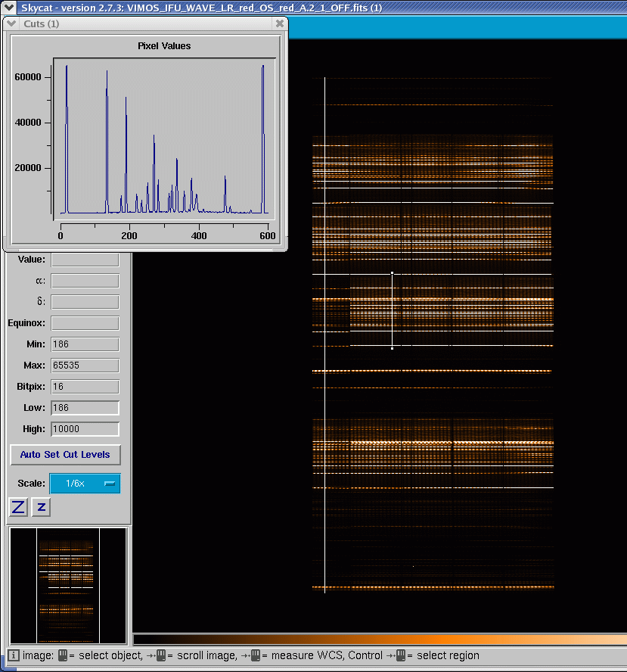Click the 'select region' status bar hint
Screen dimensions: 627x672
pyautogui.click(x=448, y=655)
